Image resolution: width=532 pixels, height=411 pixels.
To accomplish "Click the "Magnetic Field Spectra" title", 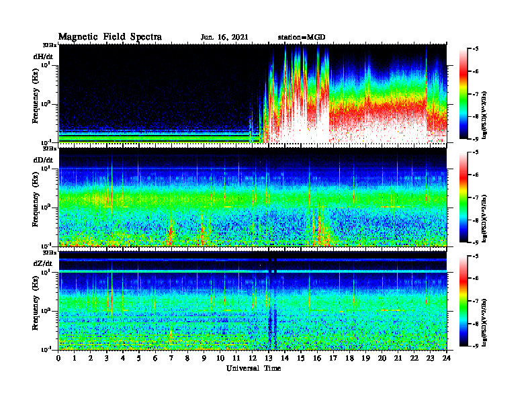I will (110, 37).
